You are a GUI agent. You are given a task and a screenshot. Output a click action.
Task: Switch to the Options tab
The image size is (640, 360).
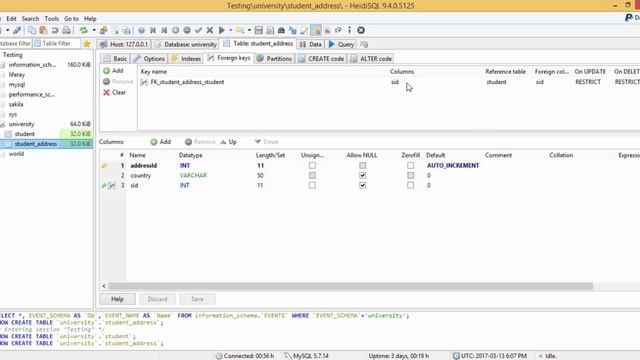[149, 59]
